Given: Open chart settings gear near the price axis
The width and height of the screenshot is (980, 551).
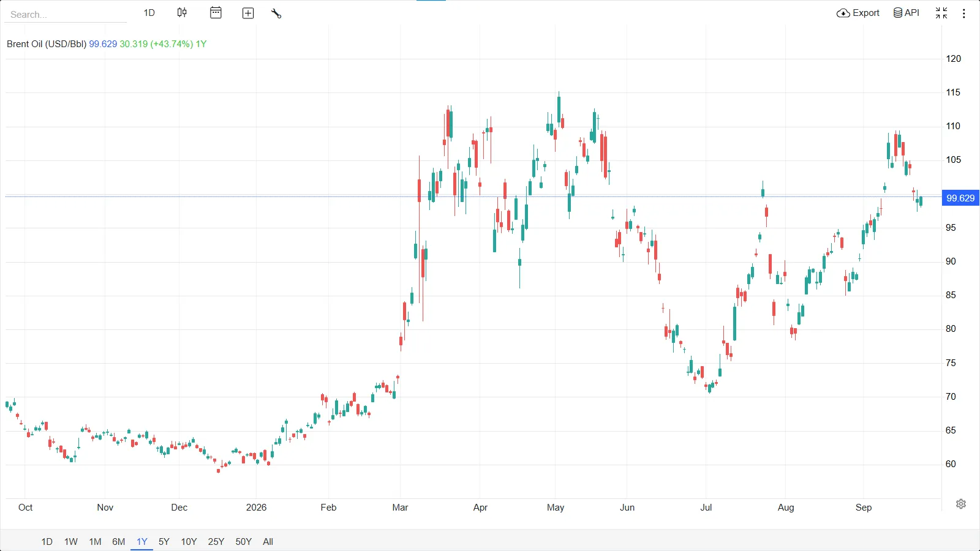Looking at the screenshot, I should coord(961,504).
